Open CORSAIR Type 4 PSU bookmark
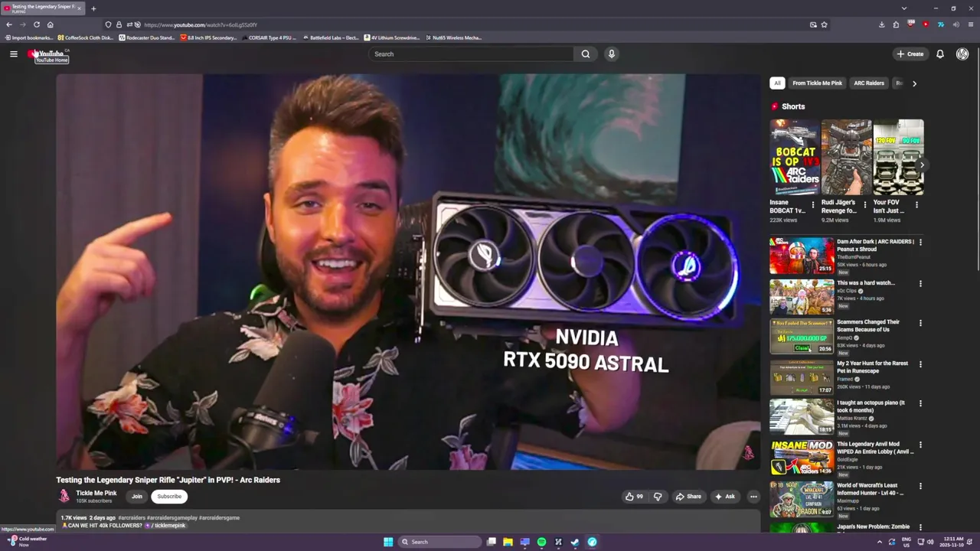Screen dimensions: 980x551 tap(269, 37)
